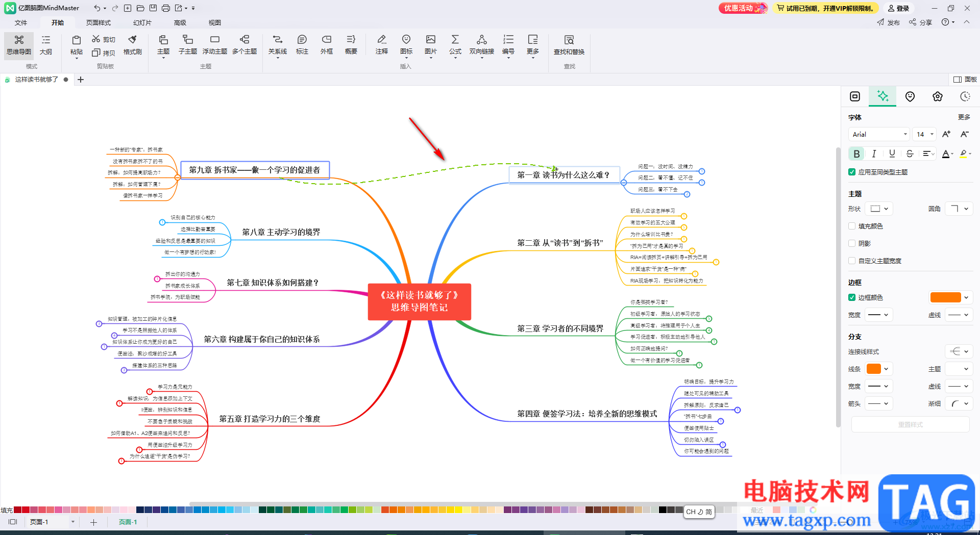Open the Style panel tab
Screen dimensions: 980x535
click(883, 96)
